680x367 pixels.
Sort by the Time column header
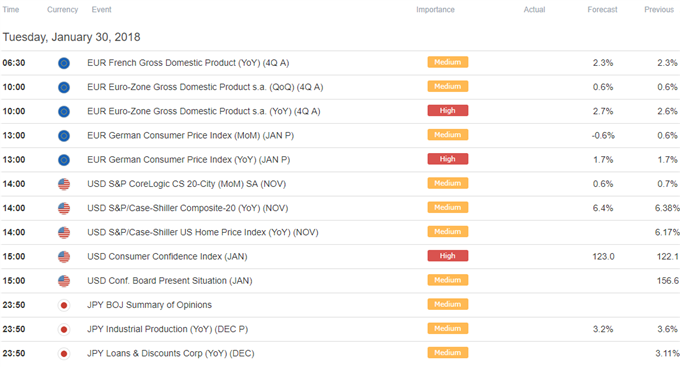tap(11, 10)
